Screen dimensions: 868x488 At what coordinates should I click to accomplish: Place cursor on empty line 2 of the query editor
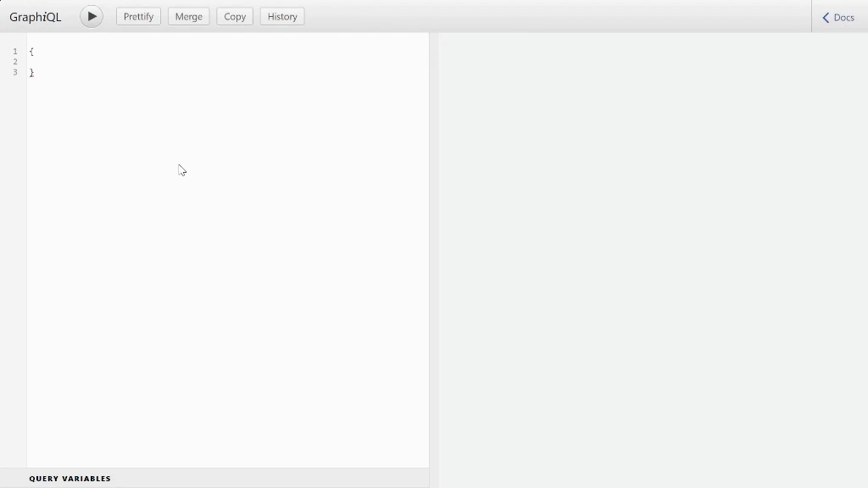point(227,62)
